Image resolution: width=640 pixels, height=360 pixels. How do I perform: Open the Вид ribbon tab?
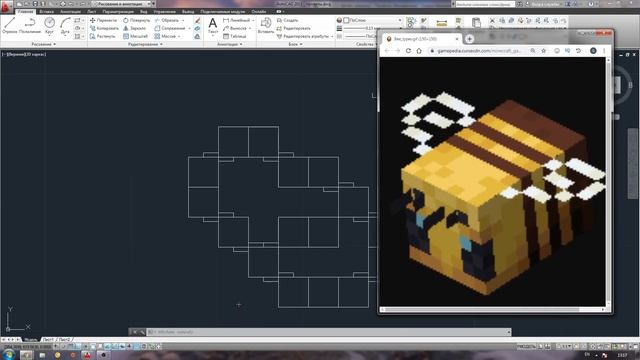tap(144, 11)
